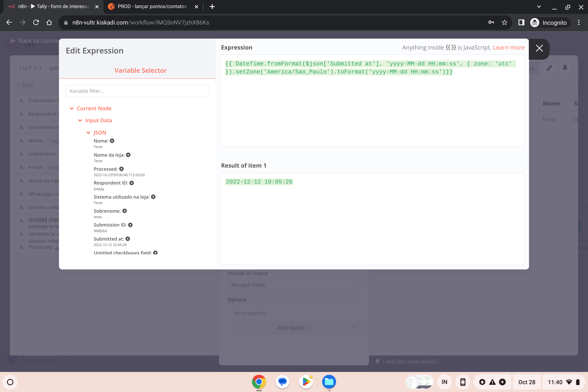The image size is (588, 392).
Task: Open the password key icon
Action: coord(491,22)
